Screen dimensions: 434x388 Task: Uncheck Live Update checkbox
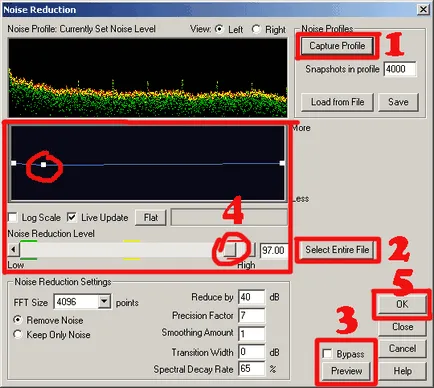pyautogui.click(x=71, y=218)
